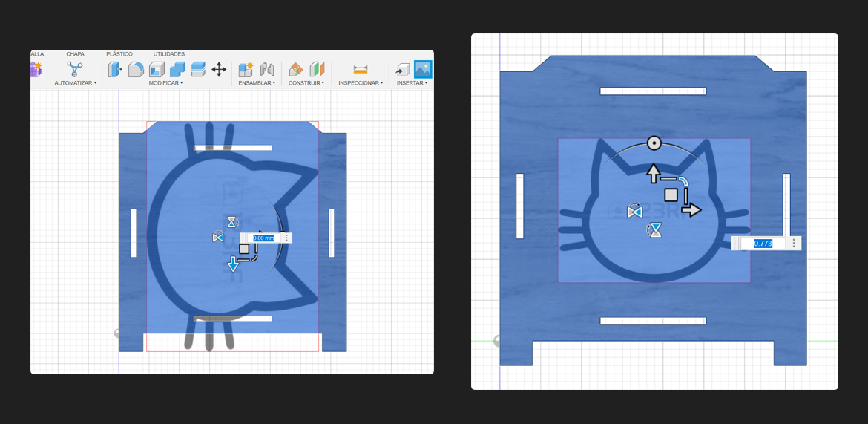Switch to the PLÁSTICO tab
Image resolution: width=868 pixels, height=424 pixels.
pos(119,53)
